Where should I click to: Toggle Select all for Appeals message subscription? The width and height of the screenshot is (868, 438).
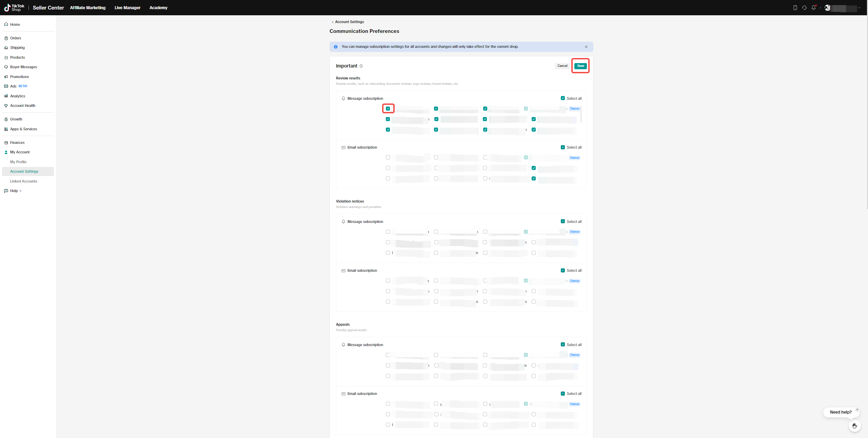[563, 345]
